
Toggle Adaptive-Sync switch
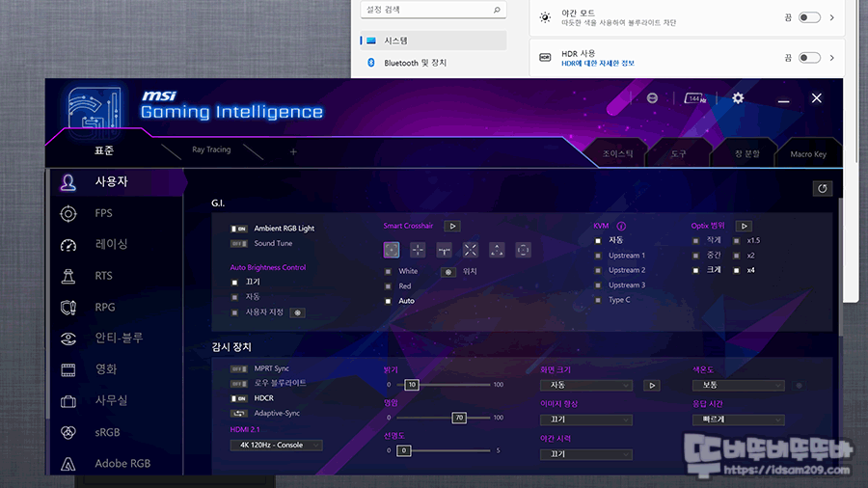tap(239, 414)
